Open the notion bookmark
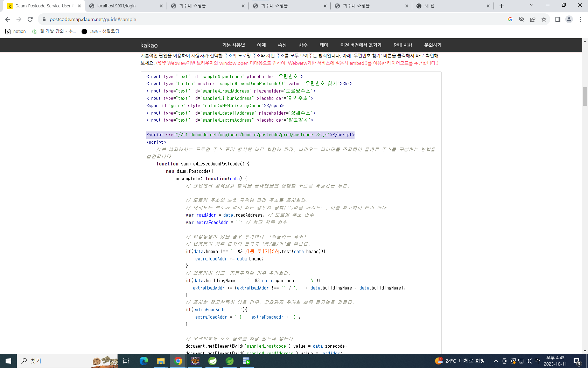The width and height of the screenshot is (588, 368). pyautogui.click(x=16, y=32)
